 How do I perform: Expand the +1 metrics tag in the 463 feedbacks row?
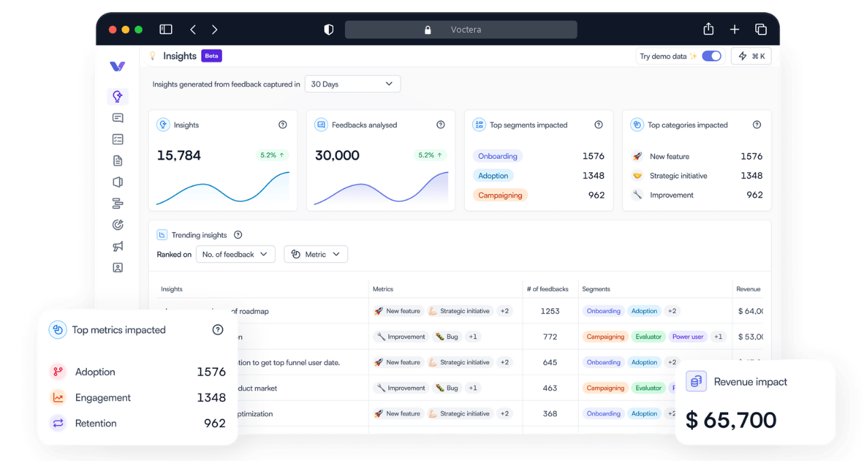click(x=473, y=388)
